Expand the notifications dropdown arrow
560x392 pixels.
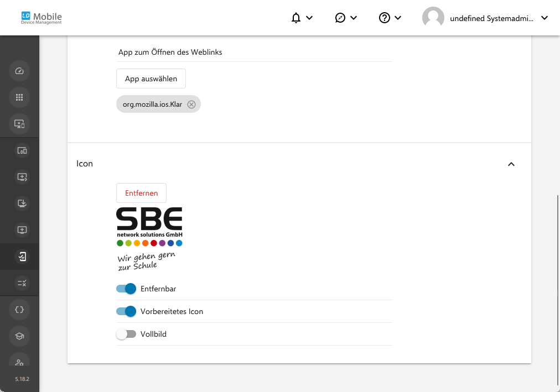pos(309,18)
